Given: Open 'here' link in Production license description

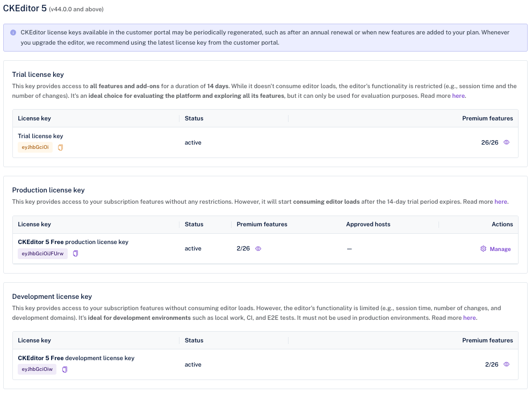Looking at the screenshot, I should coord(501,202).
